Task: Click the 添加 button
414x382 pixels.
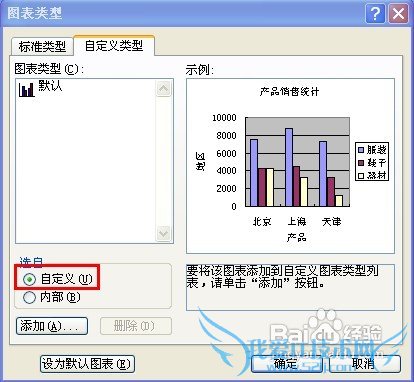Action: pyautogui.click(x=52, y=326)
